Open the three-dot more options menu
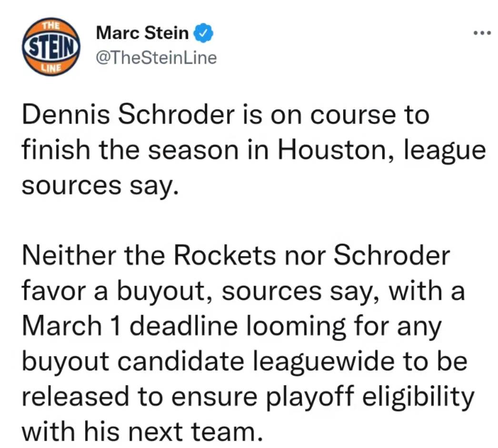This screenshot has width=498, height=448. 482,33
